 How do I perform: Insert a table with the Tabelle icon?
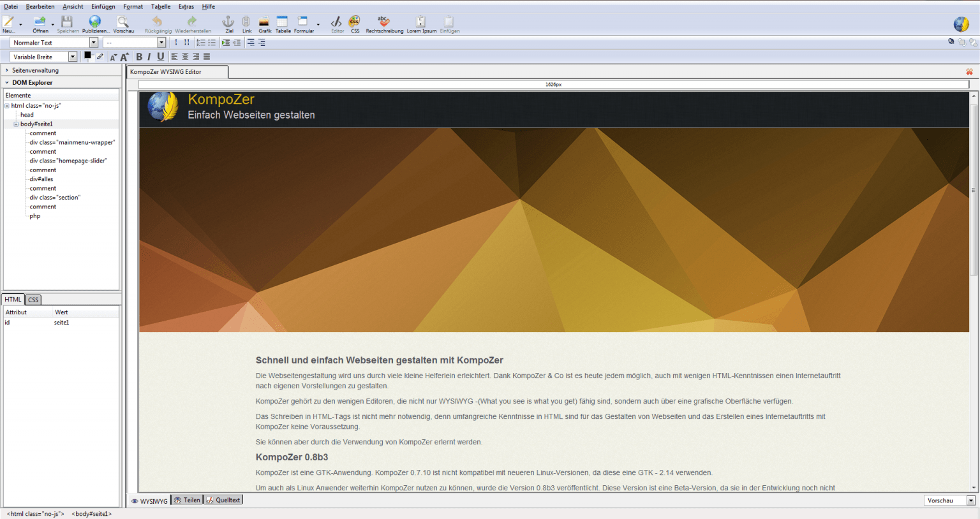pos(281,24)
